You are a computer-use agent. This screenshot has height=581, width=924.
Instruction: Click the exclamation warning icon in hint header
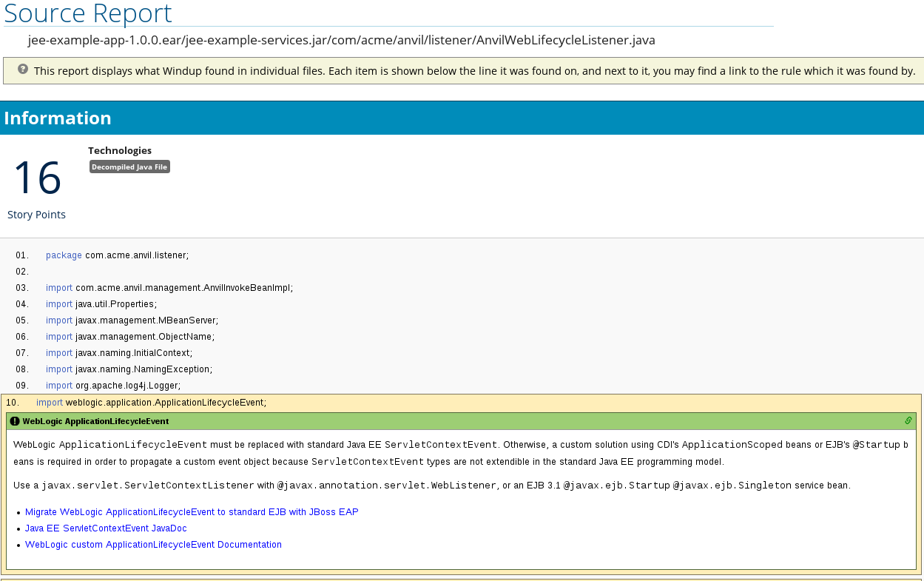(x=15, y=421)
